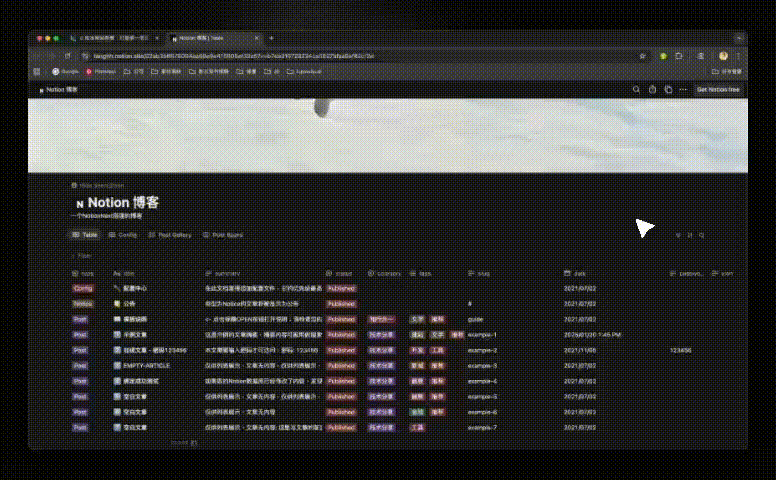Open the database filter icon

tap(678, 235)
